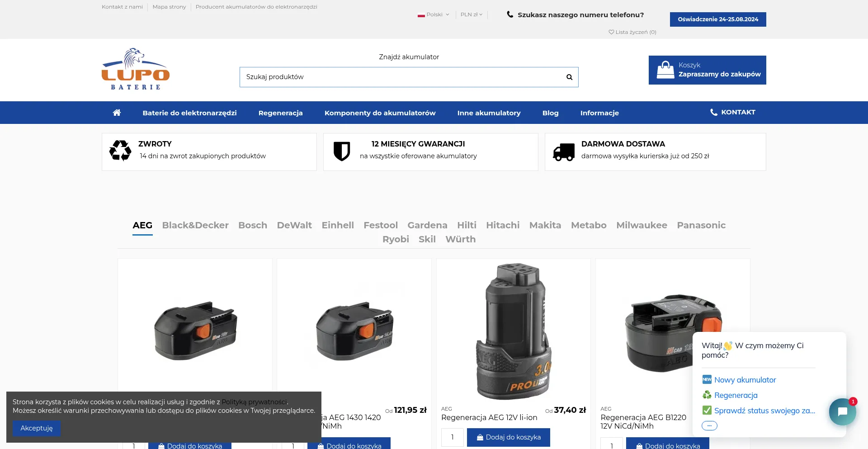Click quantity field for AEG 12V li-ion
This screenshot has width=868, height=449.
[x=453, y=437]
